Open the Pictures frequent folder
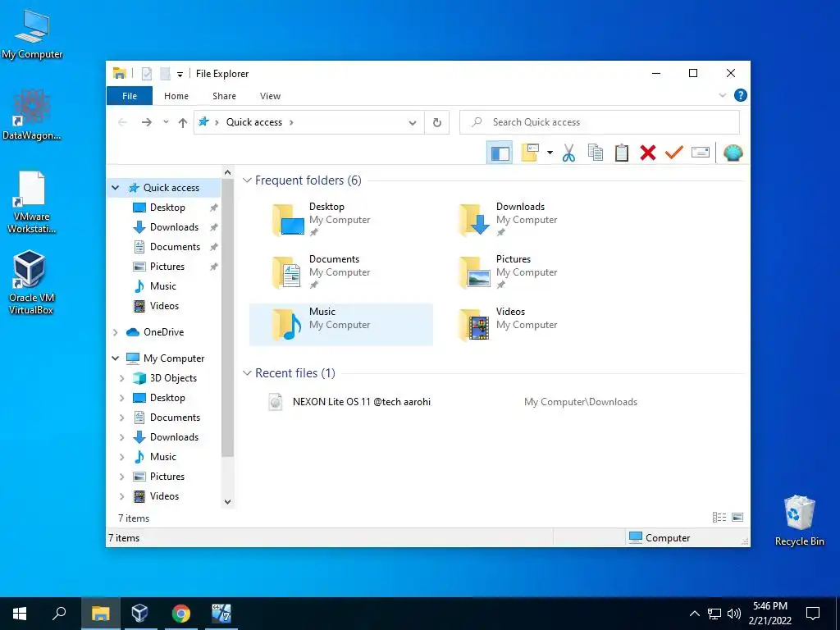The height and width of the screenshot is (630, 840). pos(527,272)
